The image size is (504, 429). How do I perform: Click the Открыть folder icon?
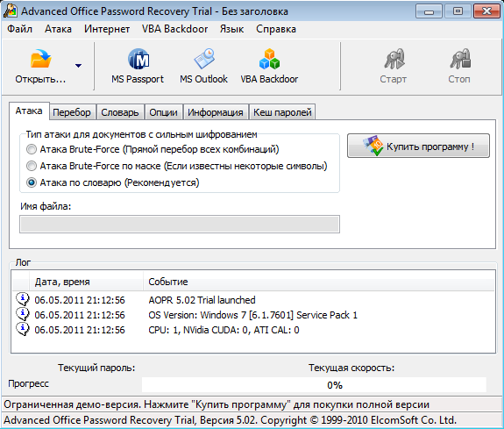click(41, 59)
